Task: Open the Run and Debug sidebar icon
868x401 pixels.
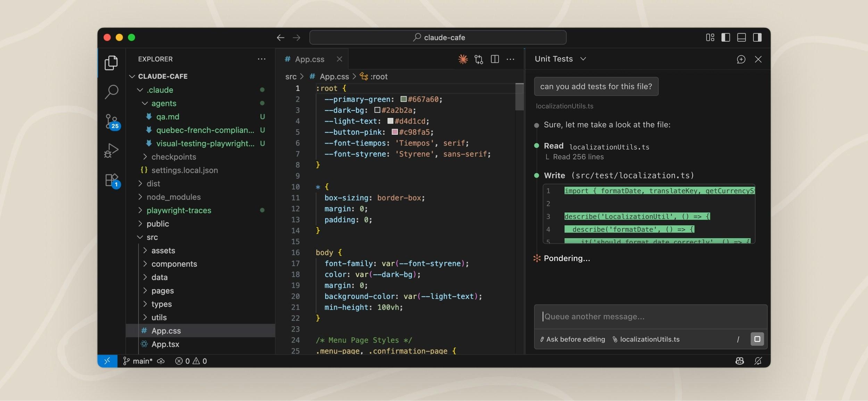Action: tap(111, 150)
